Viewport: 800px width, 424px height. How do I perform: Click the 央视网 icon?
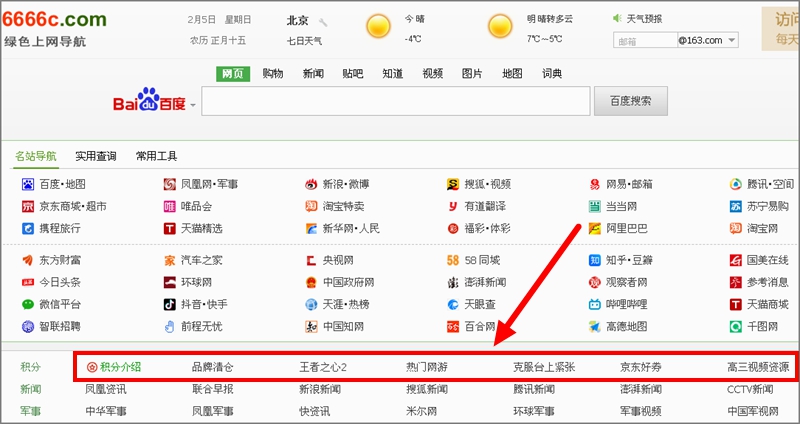coord(311,260)
